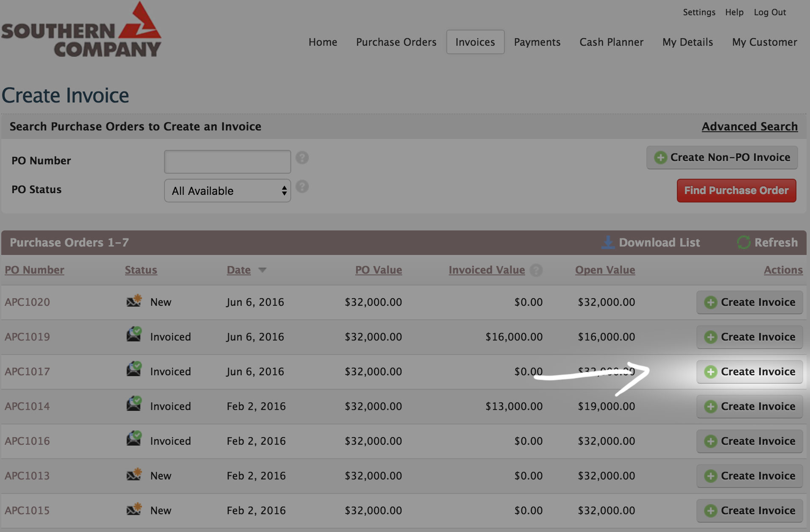810x532 pixels.
Task: Click the Log Out link
Action: point(770,12)
